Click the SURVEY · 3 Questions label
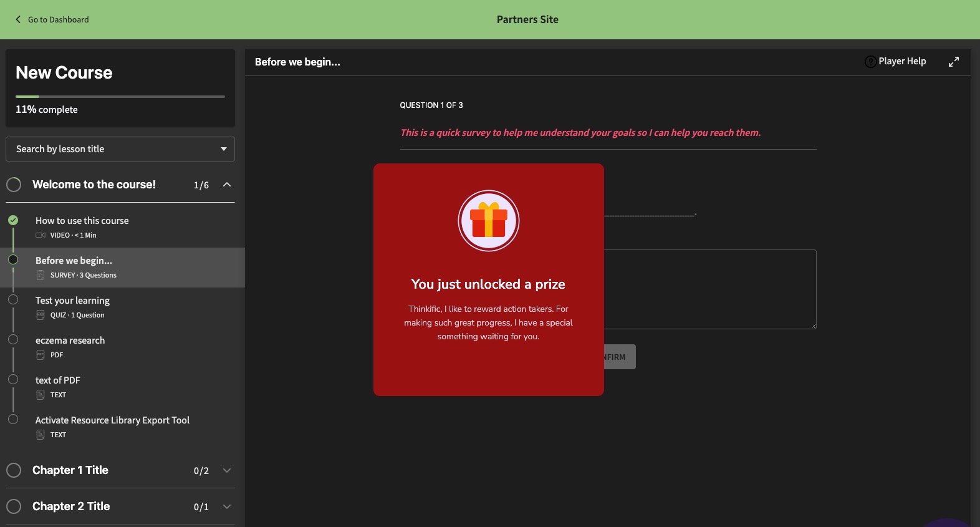 coord(84,275)
